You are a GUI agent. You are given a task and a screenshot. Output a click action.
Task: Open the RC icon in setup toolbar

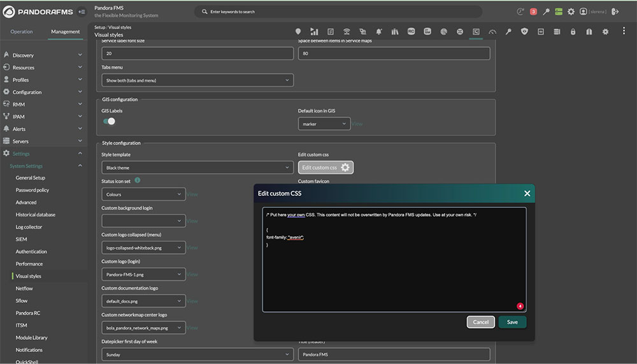[x=411, y=31]
